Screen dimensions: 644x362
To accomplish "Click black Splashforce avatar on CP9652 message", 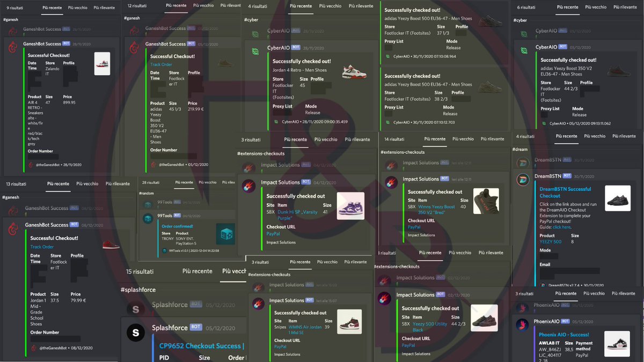I will pyautogui.click(x=136, y=333).
